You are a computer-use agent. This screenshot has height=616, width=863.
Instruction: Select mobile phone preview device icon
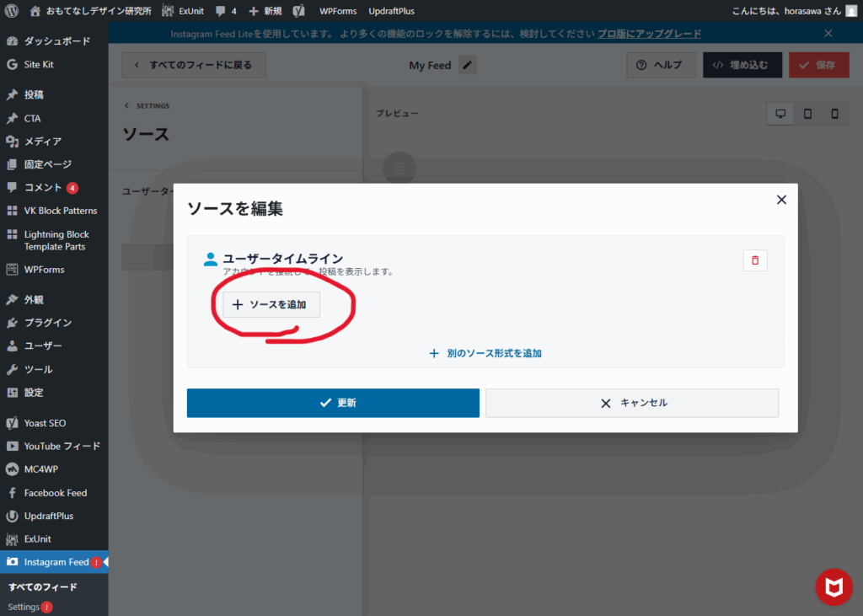pyautogui.click(x=834, y=114)
